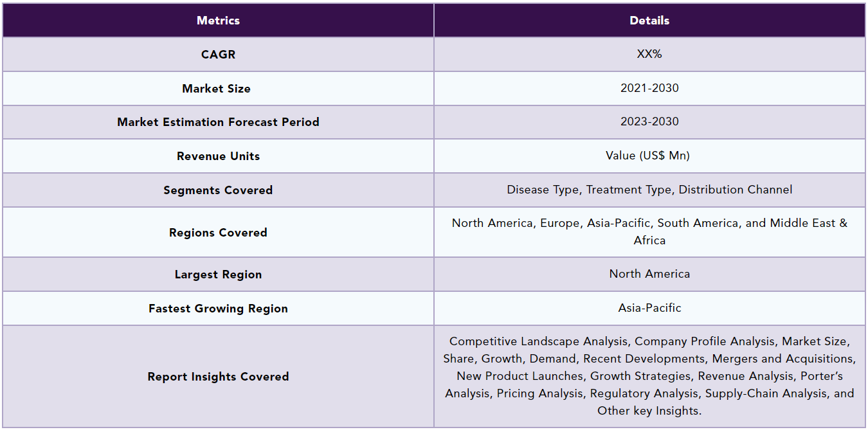Select the Regions Covered label
Viewport: 868px width, 432px height.
[x=218, y=233]
